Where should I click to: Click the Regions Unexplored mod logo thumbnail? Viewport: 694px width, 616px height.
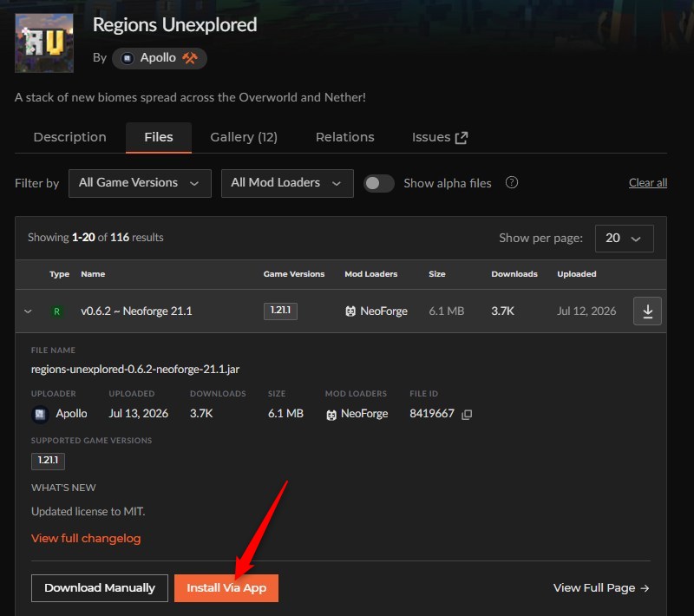click(x=44, y=43)
